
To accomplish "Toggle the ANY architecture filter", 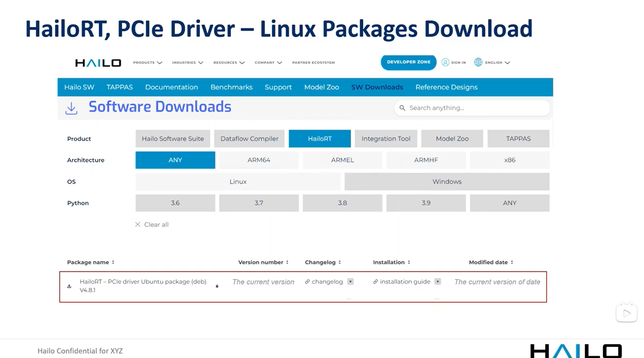I will coord(175,160).
